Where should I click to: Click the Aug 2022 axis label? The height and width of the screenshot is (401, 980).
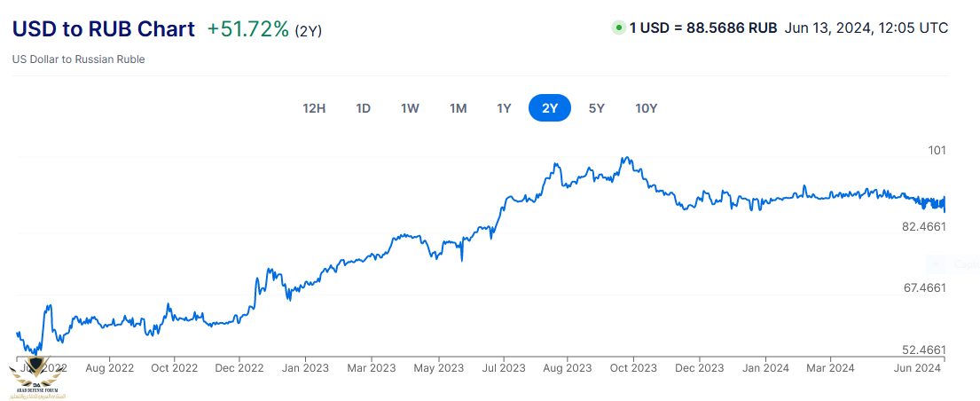point(109,367)
